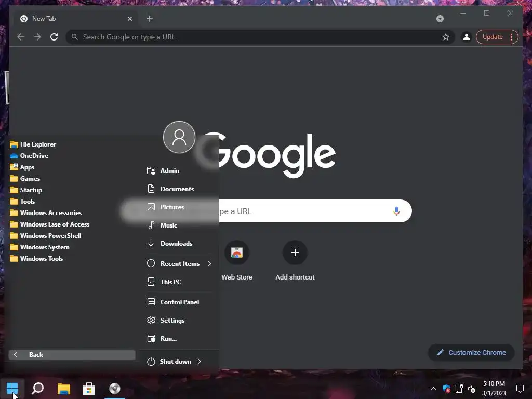Click the Back button in Start menu
This screenshot has height=399, width=532.
72,354
